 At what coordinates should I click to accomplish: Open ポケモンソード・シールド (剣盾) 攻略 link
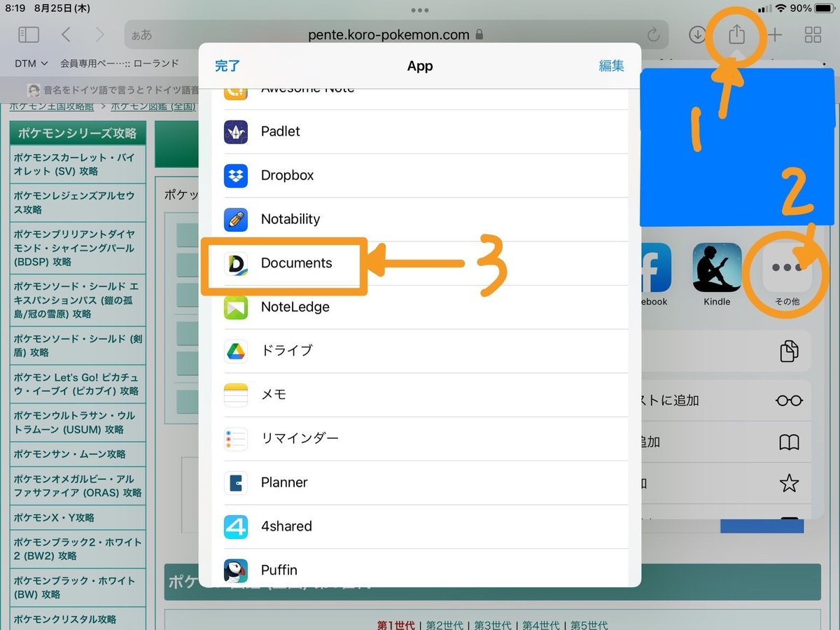pos(78,346)
